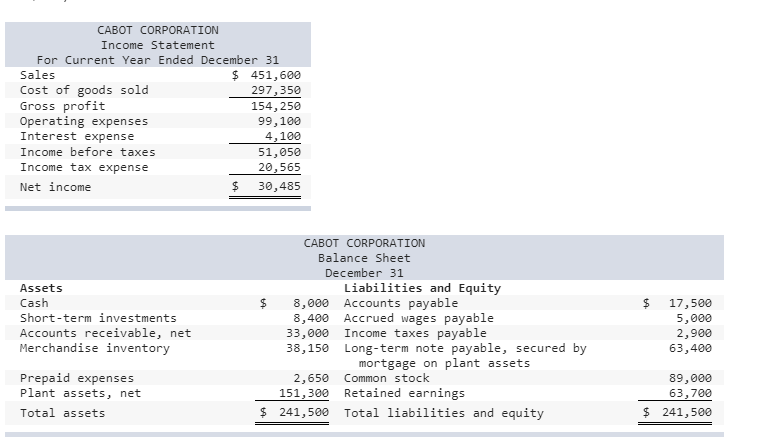Image resolution: width=776 pixels, height=445 pixels.
Task: Select the 8,000 cash amount
Action: pos(311,303)
